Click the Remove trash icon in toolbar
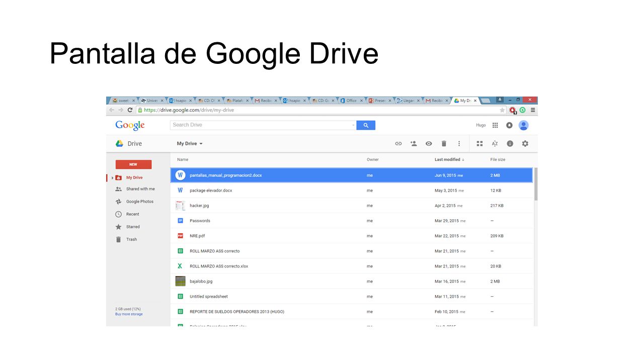 point(444,144)
